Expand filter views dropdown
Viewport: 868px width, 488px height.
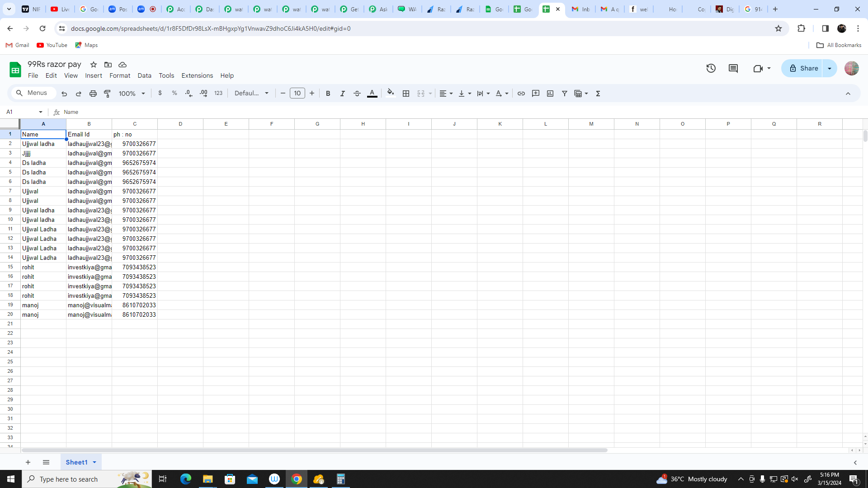click(x=586, y=94)
